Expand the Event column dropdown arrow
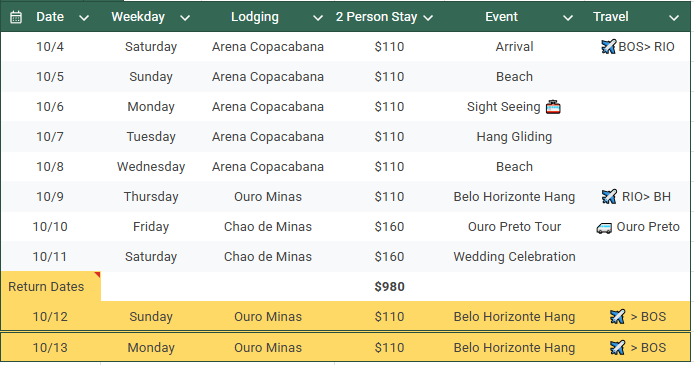Viewport: 694px width, 365px height. tap(567, 18)
